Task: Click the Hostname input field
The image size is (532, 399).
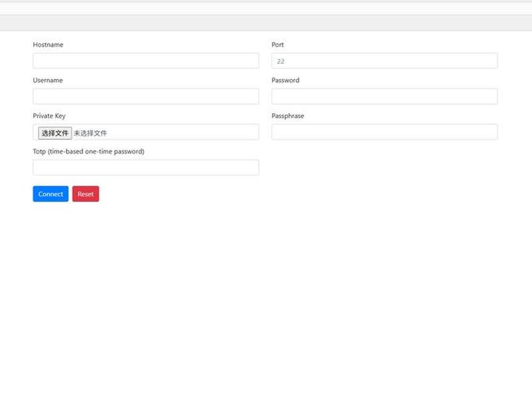Action: 146,61
